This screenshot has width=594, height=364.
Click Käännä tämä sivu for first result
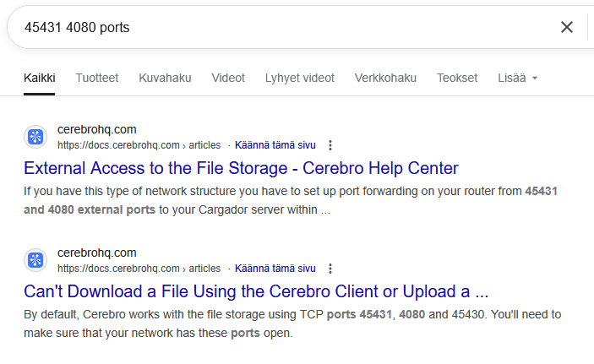click(275, 145)
